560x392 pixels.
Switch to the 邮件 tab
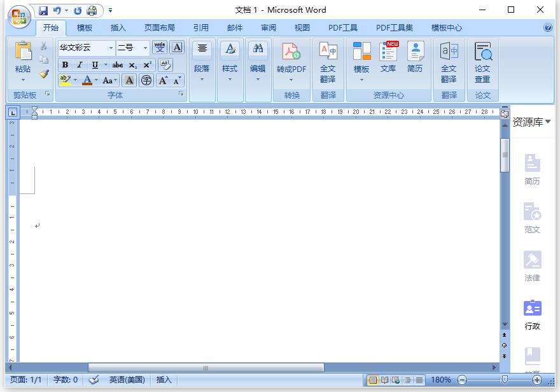235,28
